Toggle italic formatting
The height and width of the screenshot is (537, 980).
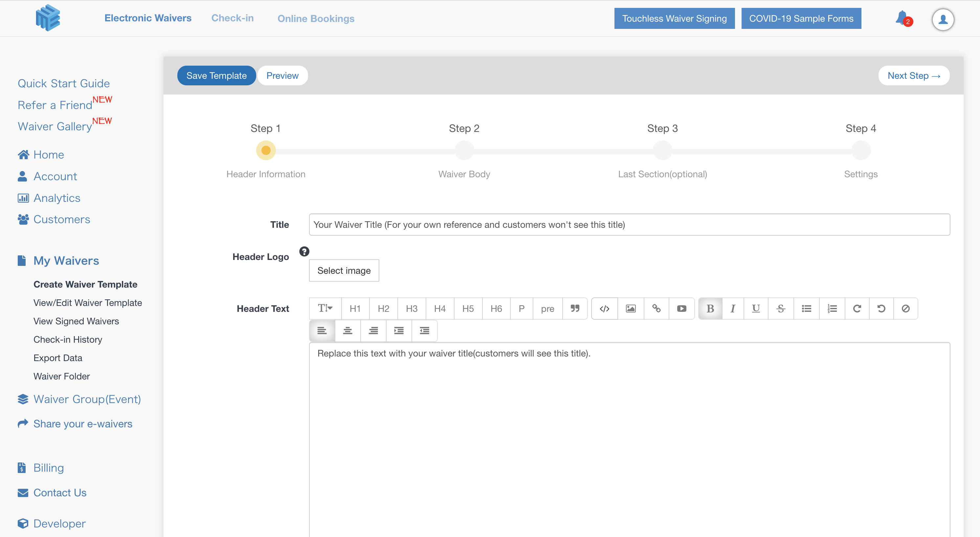[732, 309]
